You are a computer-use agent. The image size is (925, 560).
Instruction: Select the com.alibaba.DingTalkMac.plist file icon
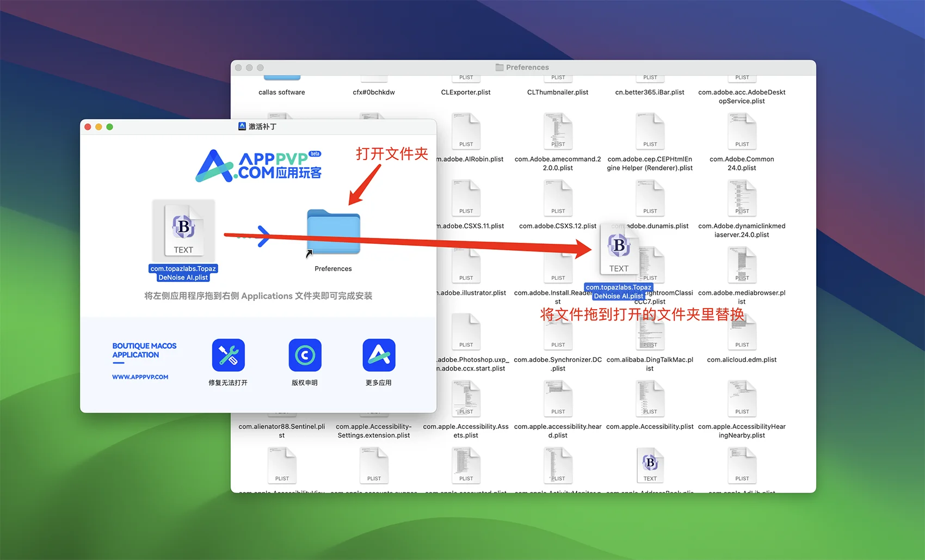point(650,331)
